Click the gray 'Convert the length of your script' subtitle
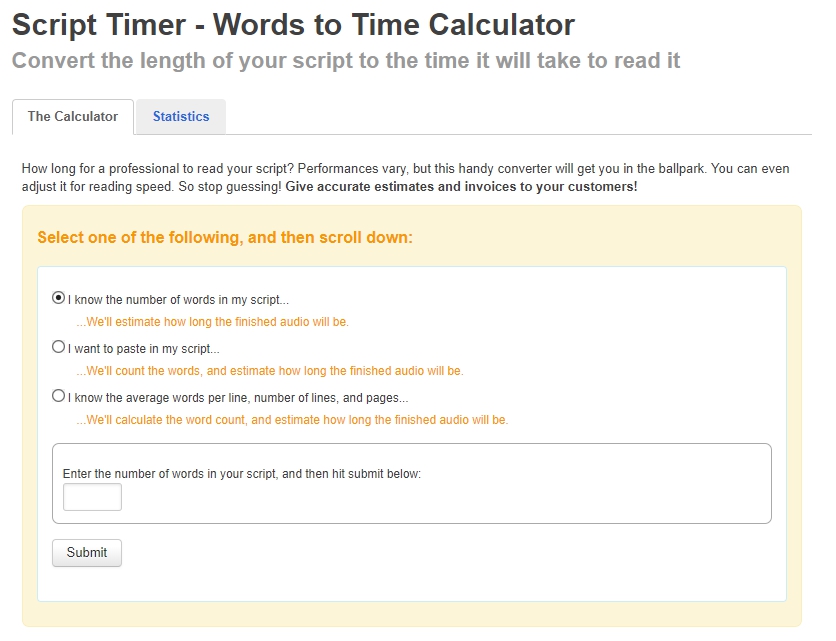The height and width of the screenshot is (641, 836). pyautogui.click(x=346, y=60)
